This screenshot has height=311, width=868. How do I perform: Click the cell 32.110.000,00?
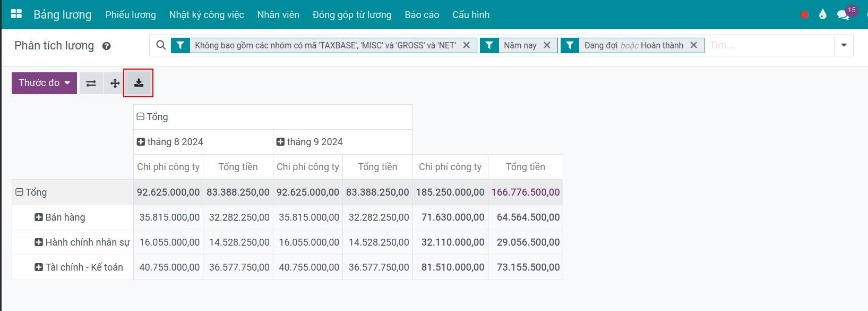tap(450, 242)
